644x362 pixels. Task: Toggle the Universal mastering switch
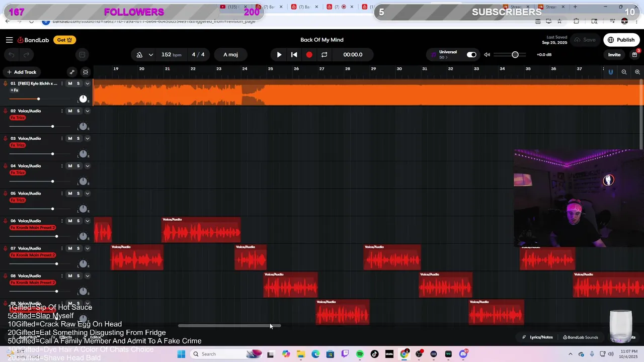471,55
